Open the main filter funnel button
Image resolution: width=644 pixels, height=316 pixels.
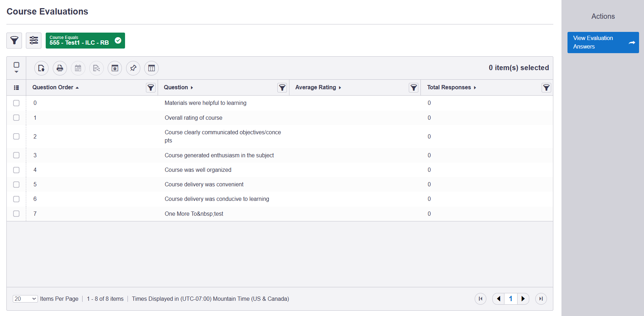(14, 40)
